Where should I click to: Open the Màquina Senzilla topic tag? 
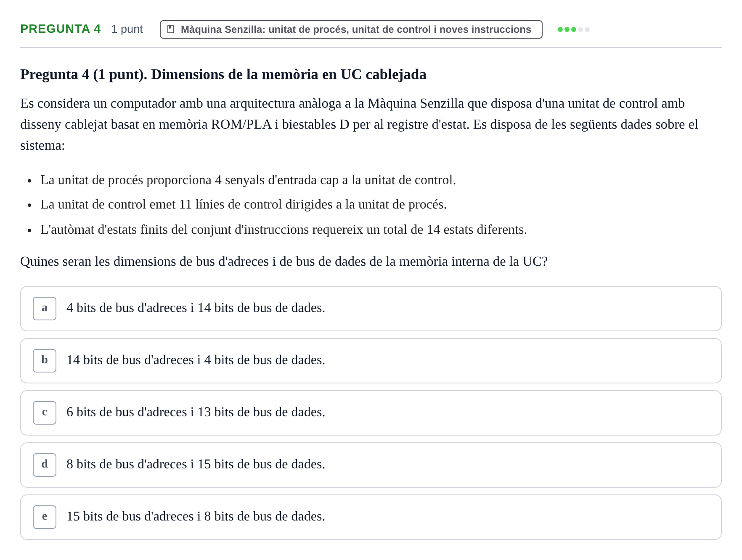[351, 29]
